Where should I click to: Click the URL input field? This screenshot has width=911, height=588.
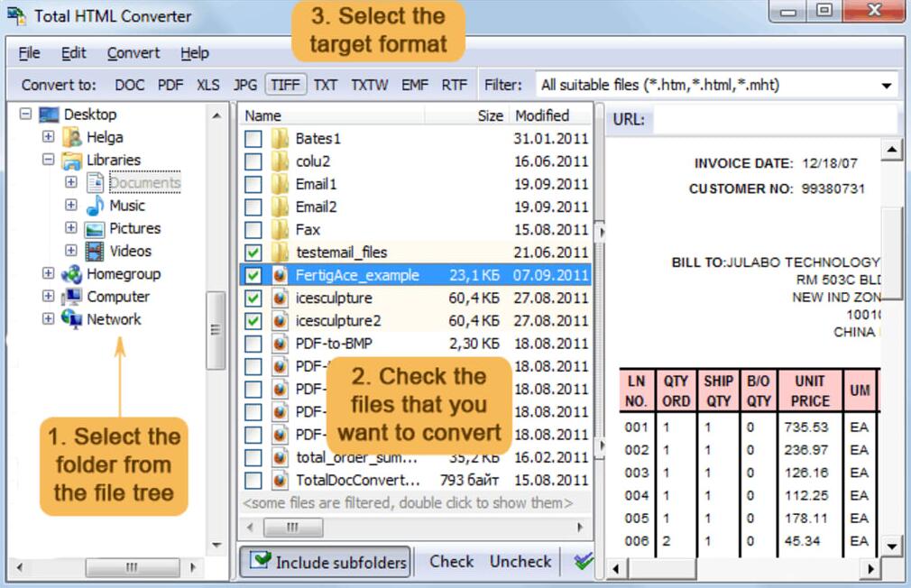point(774,119)
